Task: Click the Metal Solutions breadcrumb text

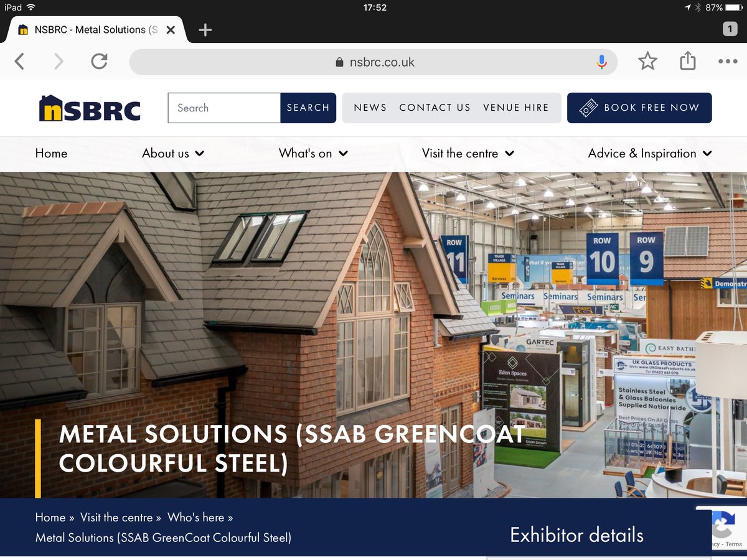Action: pos(163,537)
